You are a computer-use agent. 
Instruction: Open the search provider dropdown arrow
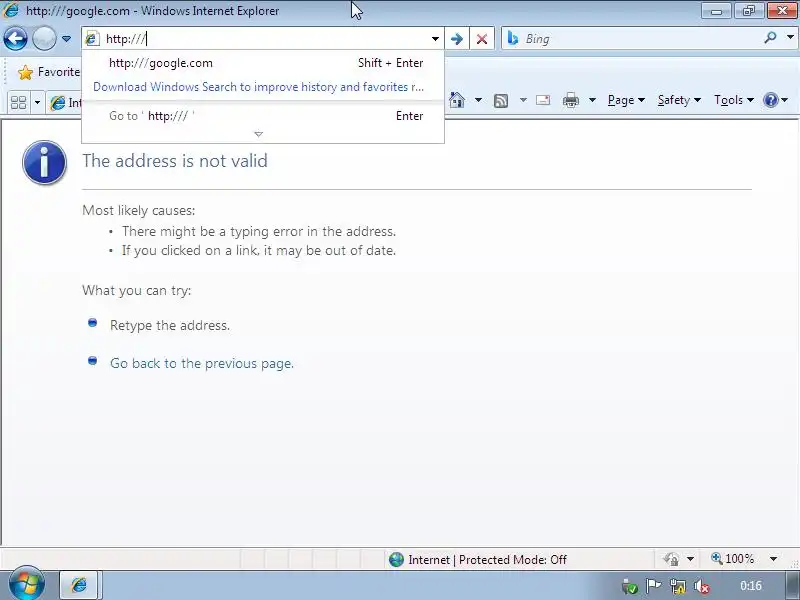tap(790, 37)
